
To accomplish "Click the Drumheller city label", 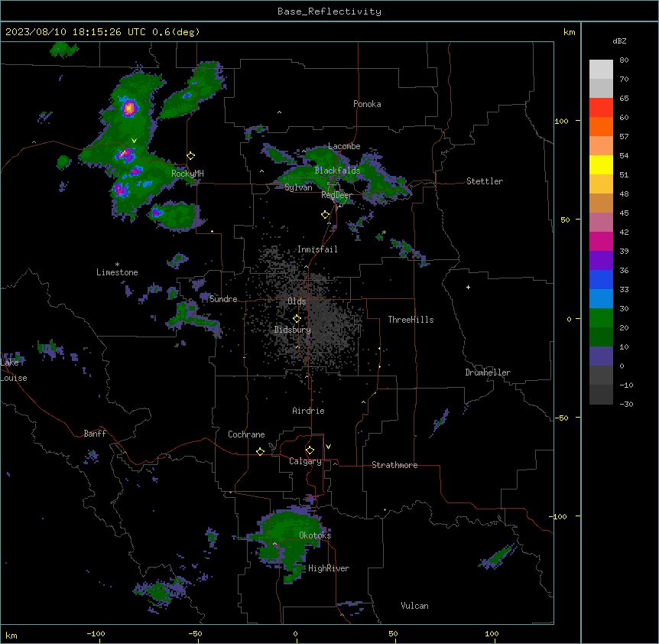I will (x=488, y=372).
